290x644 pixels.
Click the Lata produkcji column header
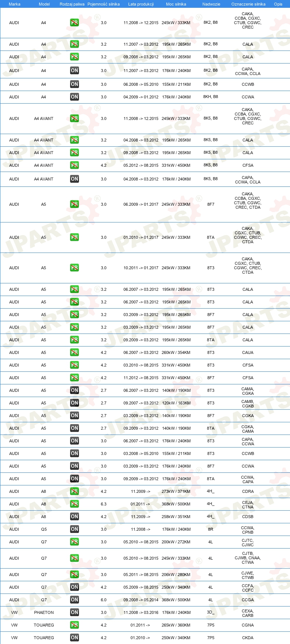[141, 4]
